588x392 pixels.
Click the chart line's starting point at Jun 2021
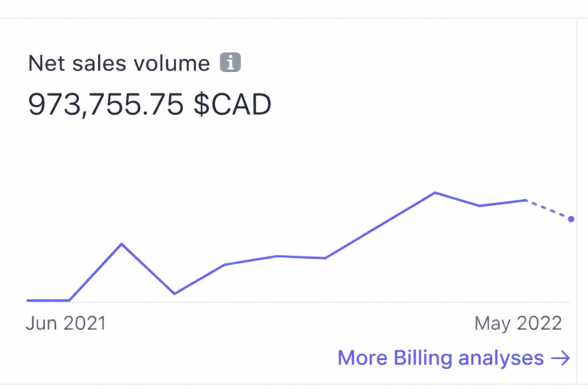tap(28, 300)
